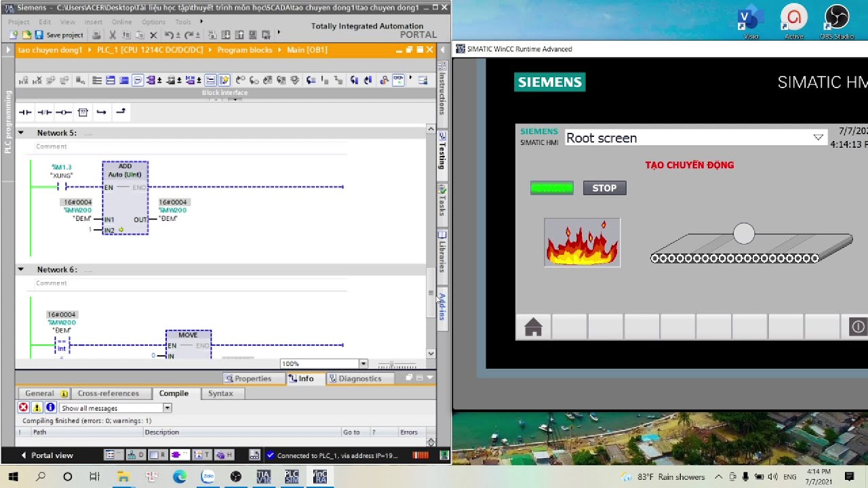This screenshot has height=488, width=868.
Task: Open Microsoft Edge from taskbar
Action: coord(180,476)
